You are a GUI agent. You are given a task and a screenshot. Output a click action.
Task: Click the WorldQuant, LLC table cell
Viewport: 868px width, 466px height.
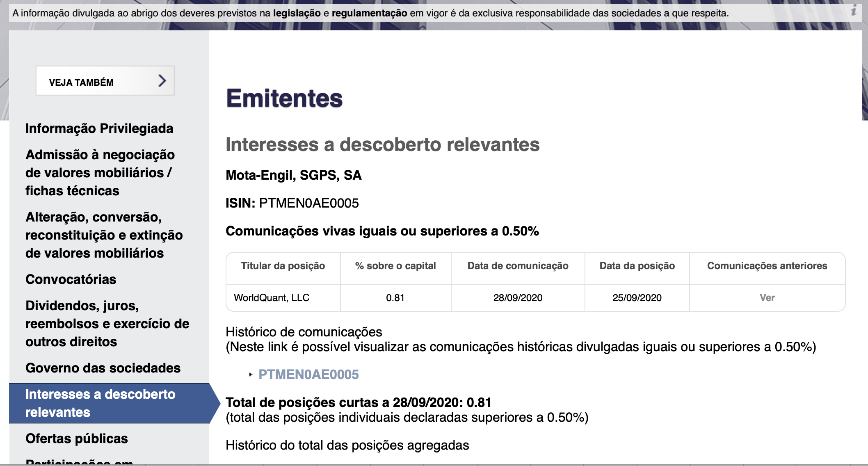pyautogui.click(x=272, y=298)
